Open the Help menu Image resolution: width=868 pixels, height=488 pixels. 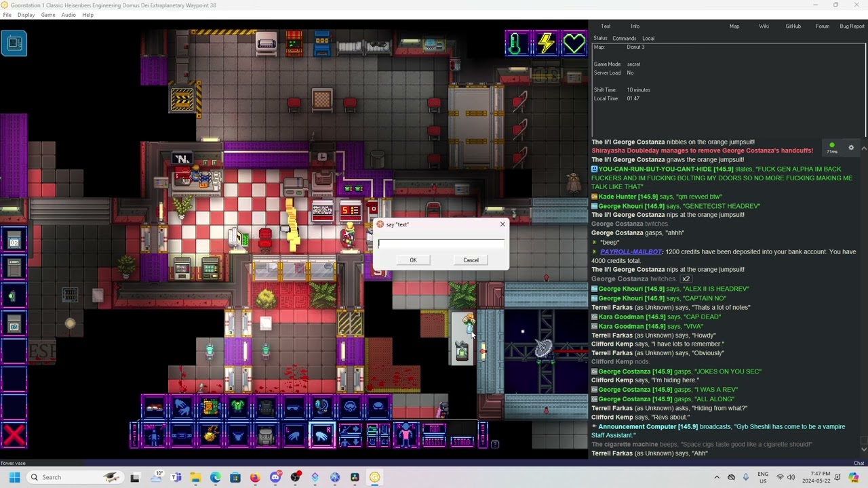tap(88, 15)
